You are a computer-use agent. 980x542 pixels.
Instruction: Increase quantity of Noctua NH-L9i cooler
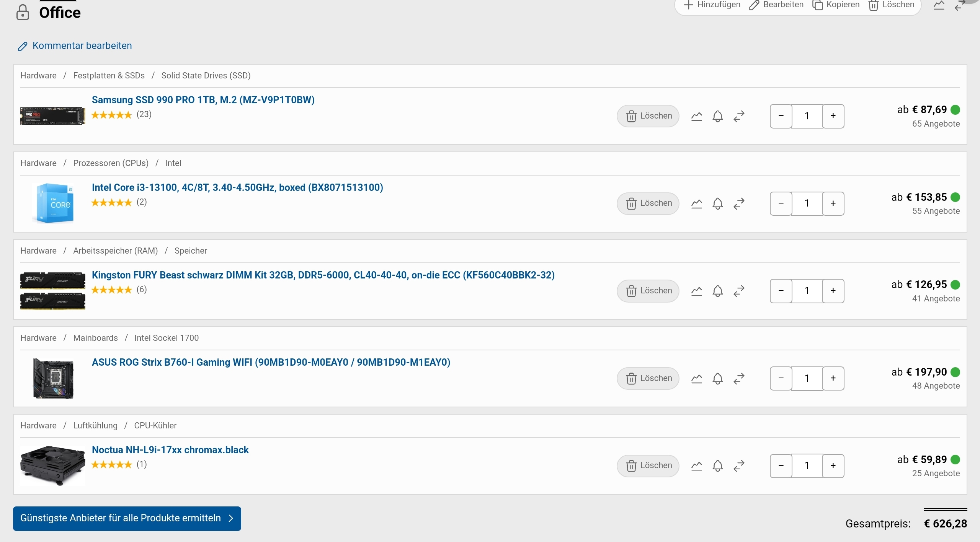pos(833,466)
